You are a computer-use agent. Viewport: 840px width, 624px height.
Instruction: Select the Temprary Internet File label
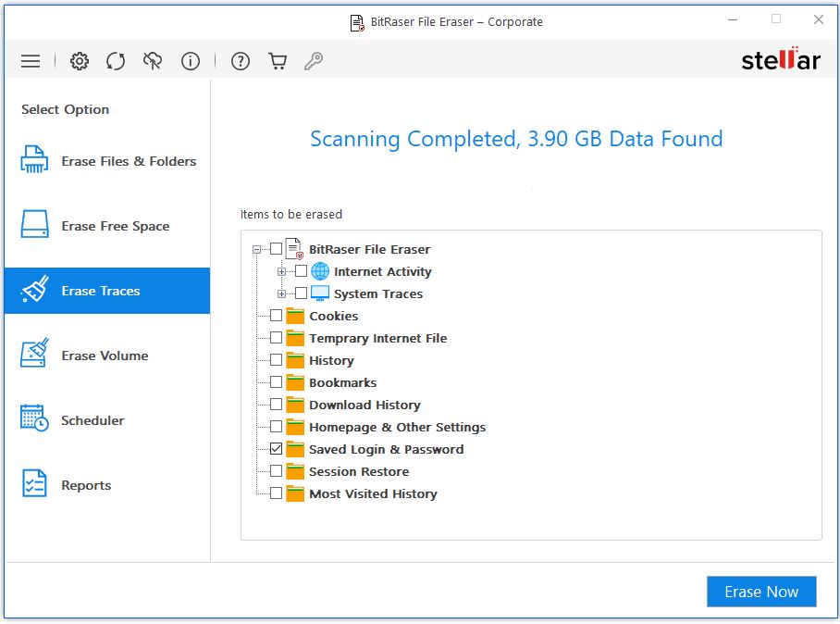click(378, 338)
